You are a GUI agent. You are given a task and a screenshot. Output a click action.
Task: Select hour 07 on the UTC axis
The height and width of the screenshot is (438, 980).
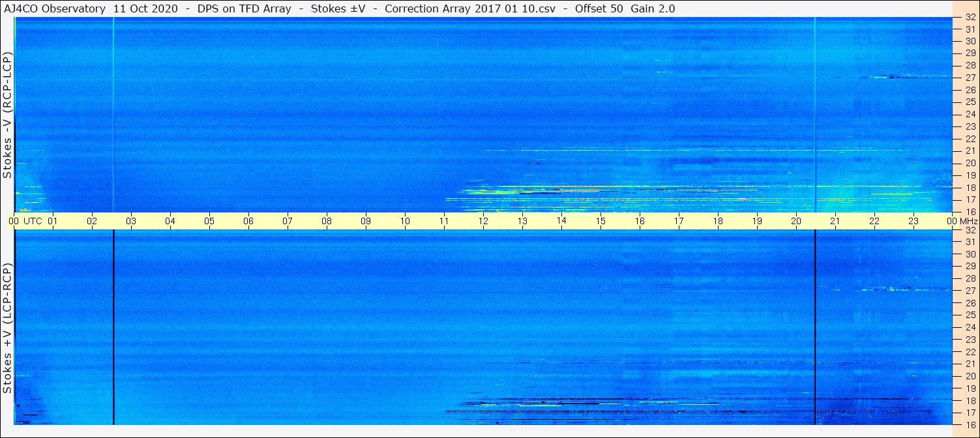[288, 221]
